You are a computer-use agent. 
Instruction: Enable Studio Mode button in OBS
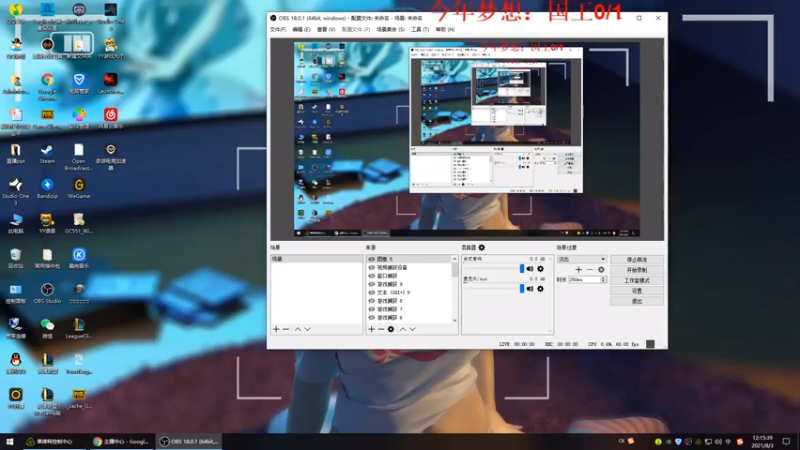(637, 281)
